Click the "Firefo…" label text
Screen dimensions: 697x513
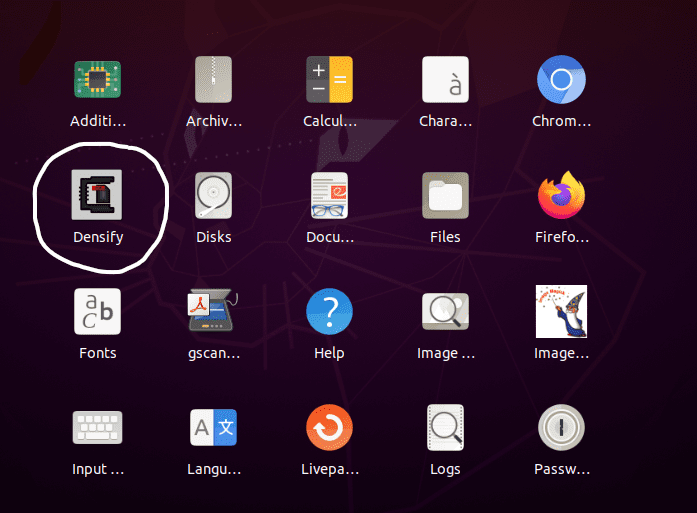coord(562,237)
